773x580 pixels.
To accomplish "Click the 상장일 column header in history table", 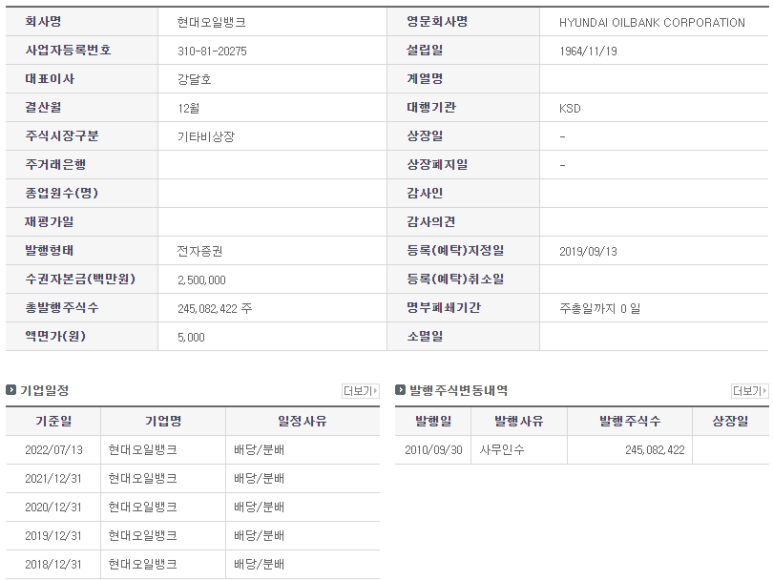I will coord(731,421).
